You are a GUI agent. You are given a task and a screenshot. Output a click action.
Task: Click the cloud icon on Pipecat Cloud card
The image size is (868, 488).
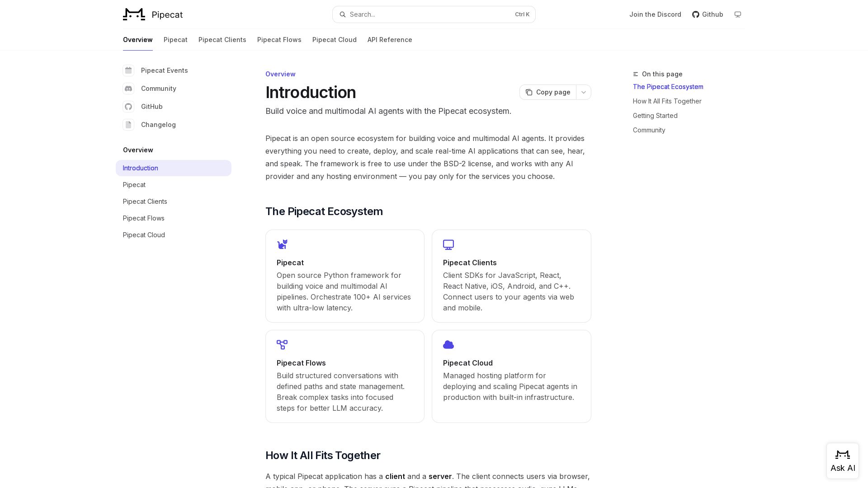click(x=448, y=345)
